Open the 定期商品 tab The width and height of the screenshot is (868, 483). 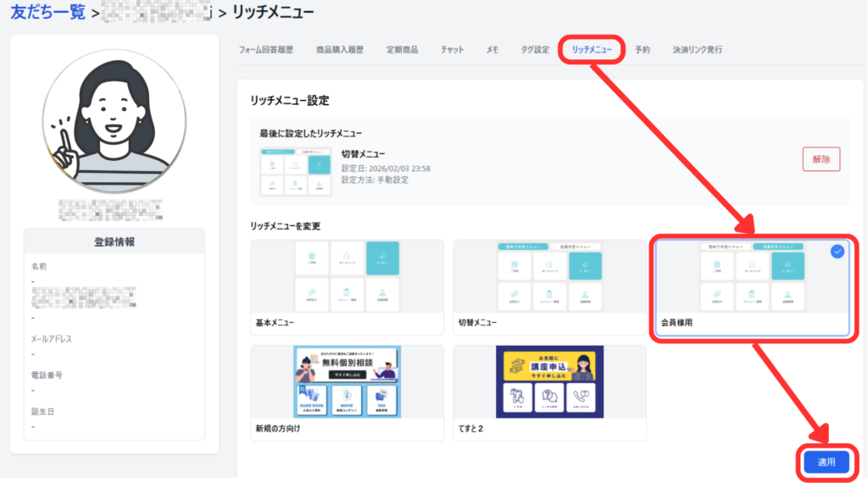[403, 50]
